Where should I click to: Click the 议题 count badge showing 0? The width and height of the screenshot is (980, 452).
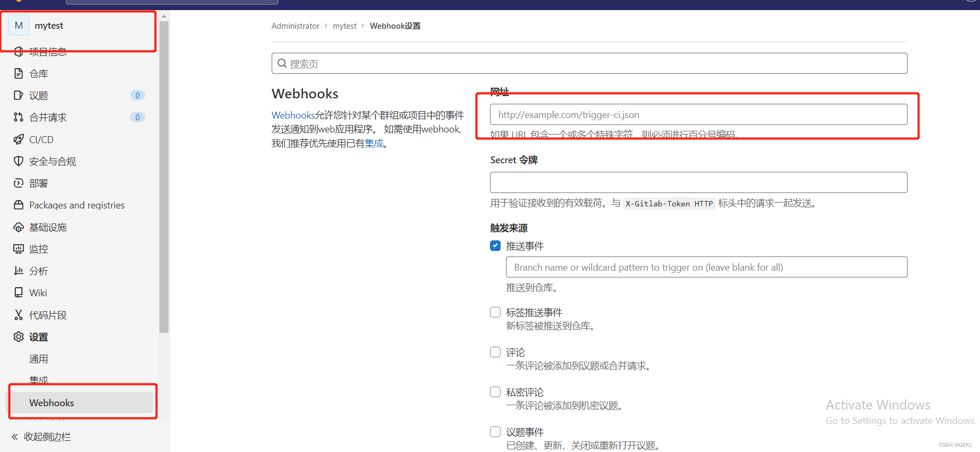137,95
